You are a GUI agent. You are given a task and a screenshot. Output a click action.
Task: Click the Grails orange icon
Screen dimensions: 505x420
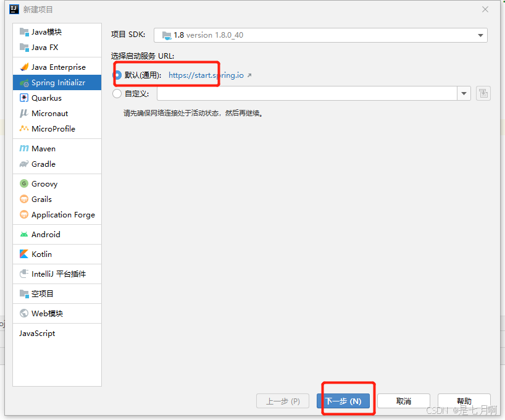click(24, 199)
